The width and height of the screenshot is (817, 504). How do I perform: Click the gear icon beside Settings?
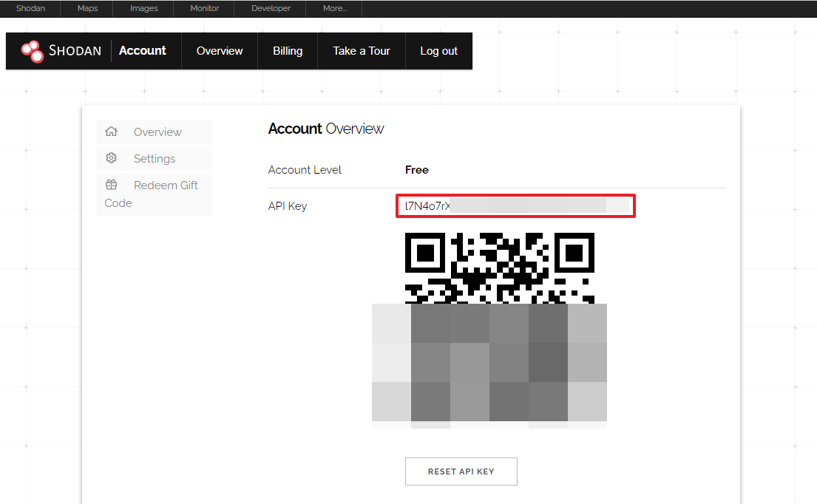pos(111,157)
